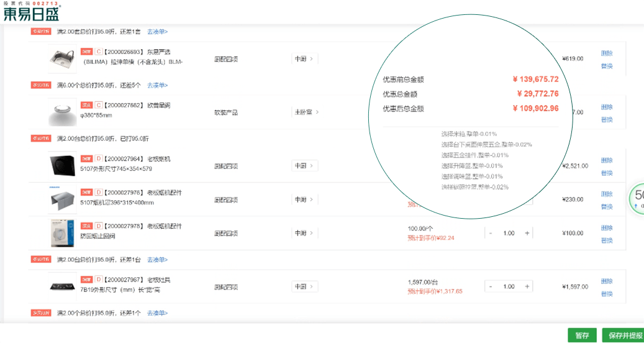Decrease quantity of 防回烟止回阀 with minus

pyautogui.click(x=491, y=233)
